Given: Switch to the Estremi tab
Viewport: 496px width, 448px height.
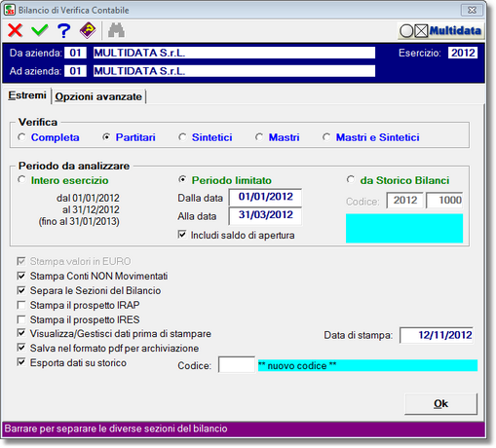Looking at the screenshot, I should 27,95.
